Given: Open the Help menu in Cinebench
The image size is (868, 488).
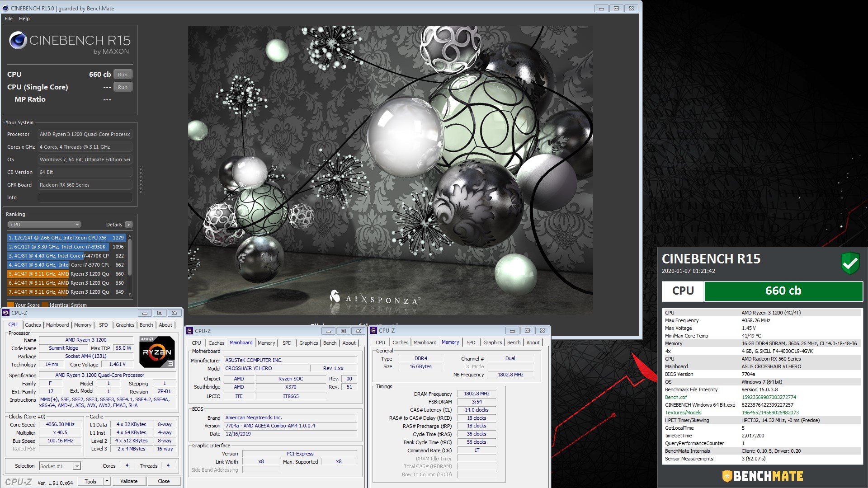Looking at the screenshot, I should point(24,19).
